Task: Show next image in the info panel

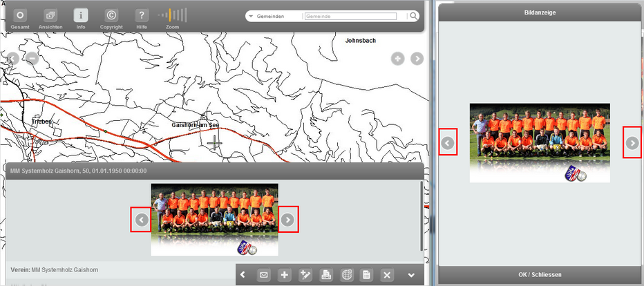Action: pos(288,220)
